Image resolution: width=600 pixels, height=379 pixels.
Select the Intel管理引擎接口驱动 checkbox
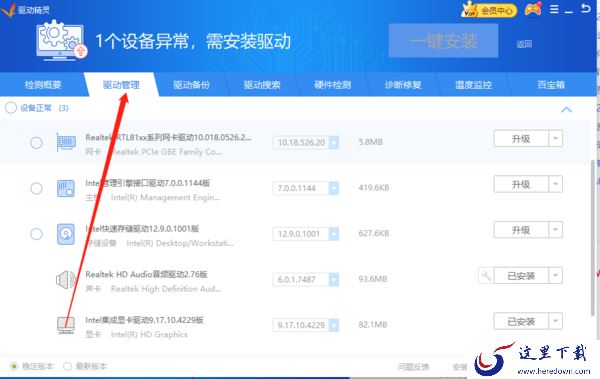[x=36, y=188]
